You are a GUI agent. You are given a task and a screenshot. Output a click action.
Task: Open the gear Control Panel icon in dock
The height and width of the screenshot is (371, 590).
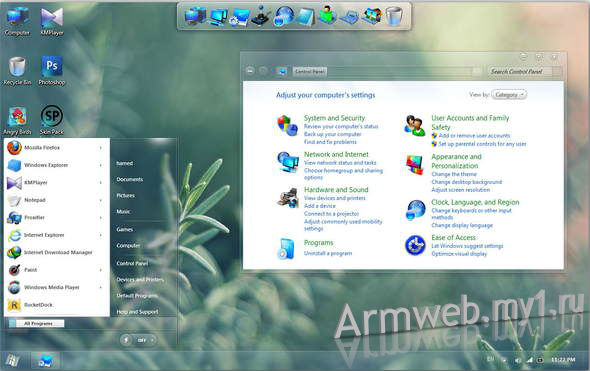click(239, 17)
